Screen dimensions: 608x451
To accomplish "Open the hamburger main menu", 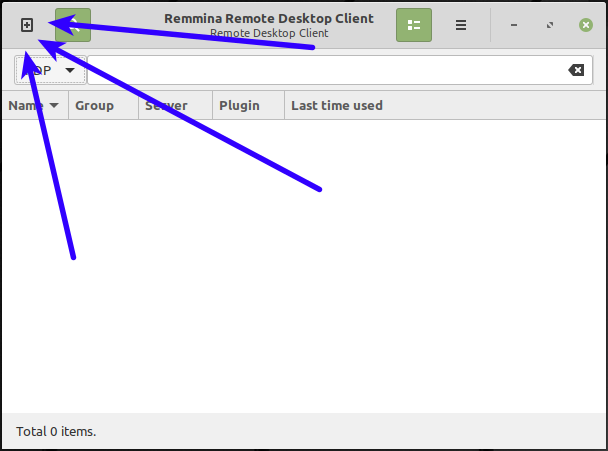I will click(461, 25).
